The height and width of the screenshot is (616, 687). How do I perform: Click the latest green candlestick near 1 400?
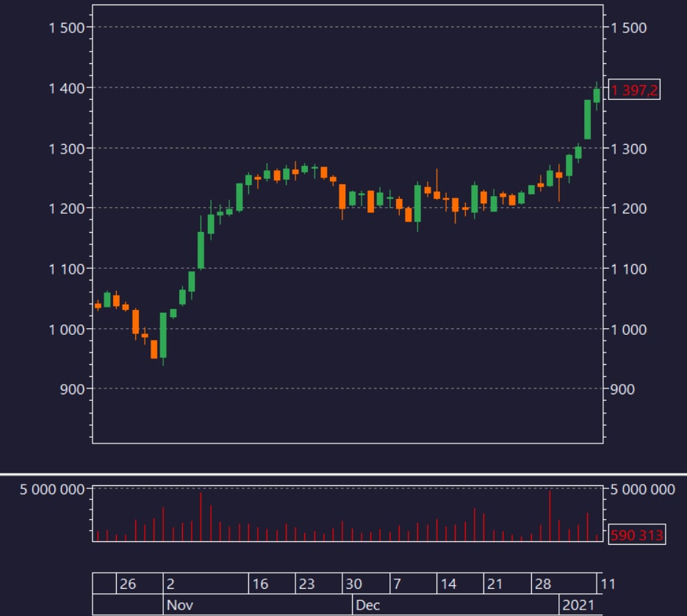[597, 95]
